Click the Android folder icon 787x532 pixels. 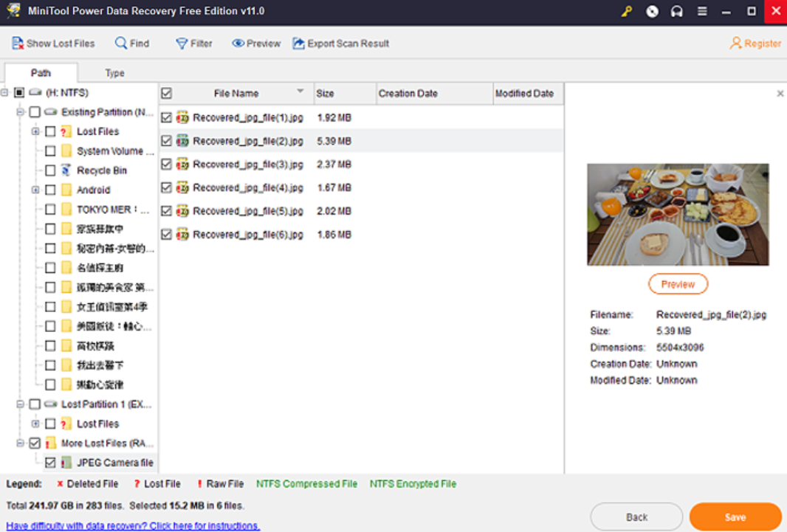tap(66, 190)
